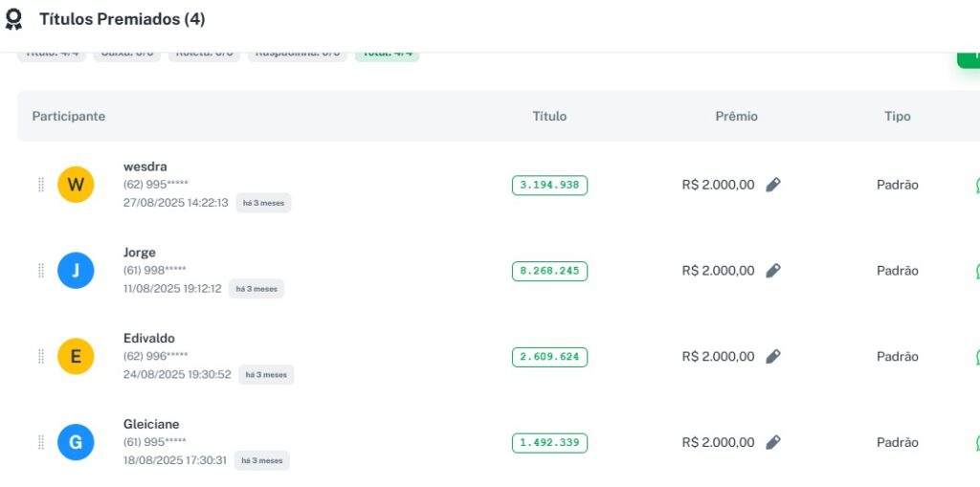Click the Tipo column header
Viewport: 980px width, 487px height.
point(897,117)
